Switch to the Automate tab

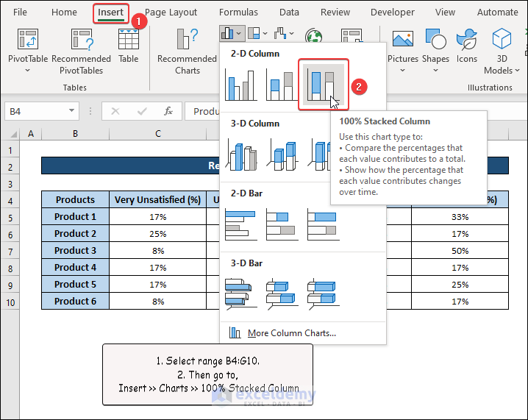[497, 12]
